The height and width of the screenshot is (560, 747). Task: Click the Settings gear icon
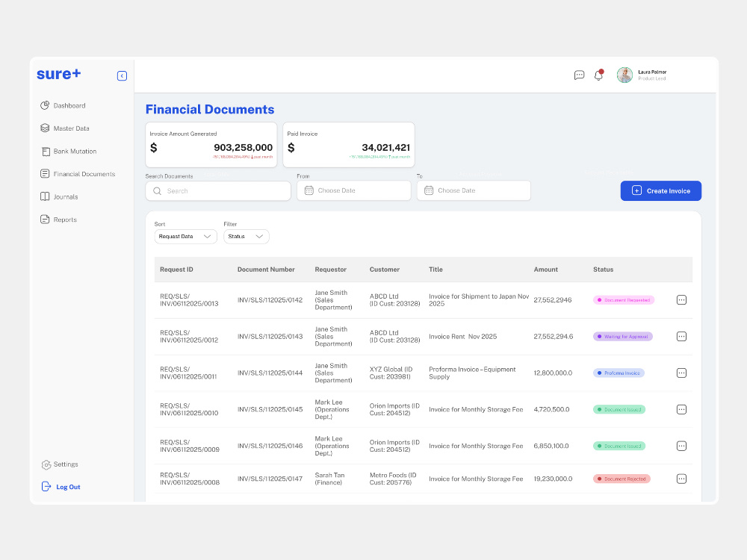[46, 464]
